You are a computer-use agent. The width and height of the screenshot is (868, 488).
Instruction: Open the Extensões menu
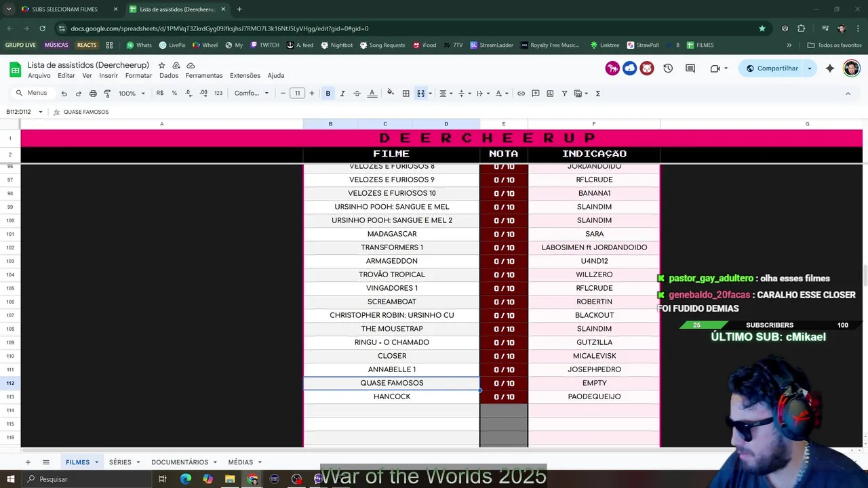(x=245, y=76)
